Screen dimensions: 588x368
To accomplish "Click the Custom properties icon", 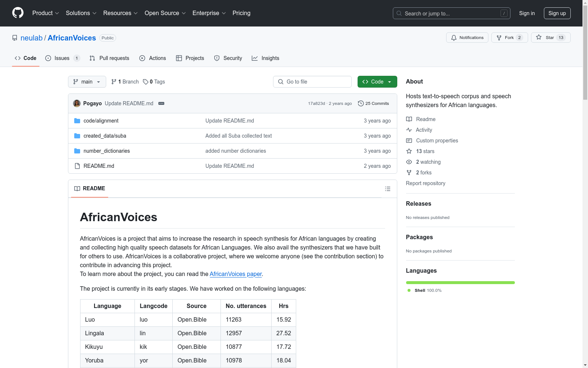I will (409, 141).
